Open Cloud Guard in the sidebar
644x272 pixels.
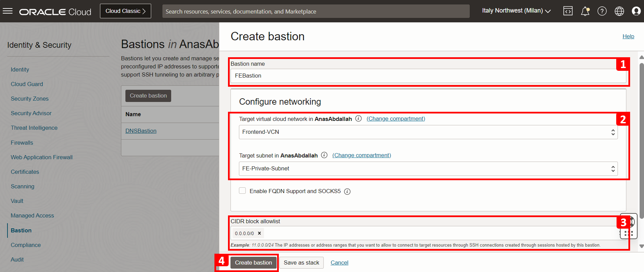[x=27, y=84]
